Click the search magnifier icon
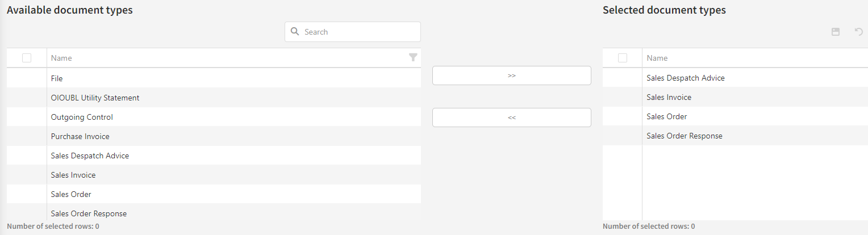 (x=295, y=32)
